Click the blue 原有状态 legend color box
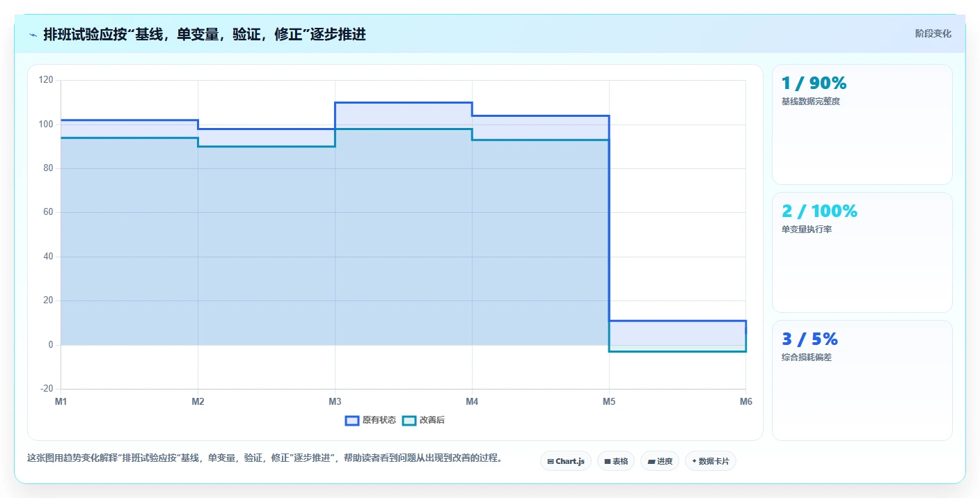980x498 pixels. tap(352, 420)
